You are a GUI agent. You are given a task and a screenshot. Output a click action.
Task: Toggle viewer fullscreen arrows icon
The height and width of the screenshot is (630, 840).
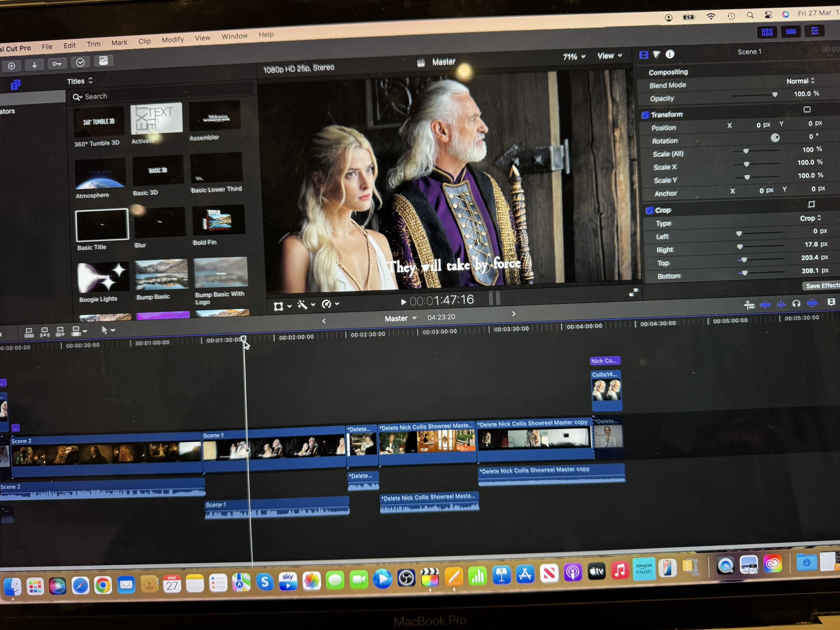click(x=634, y=292)
